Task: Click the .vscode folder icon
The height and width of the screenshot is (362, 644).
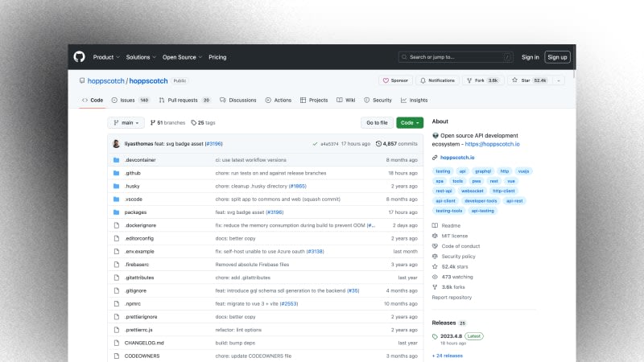Action: (x=116, y=200)
